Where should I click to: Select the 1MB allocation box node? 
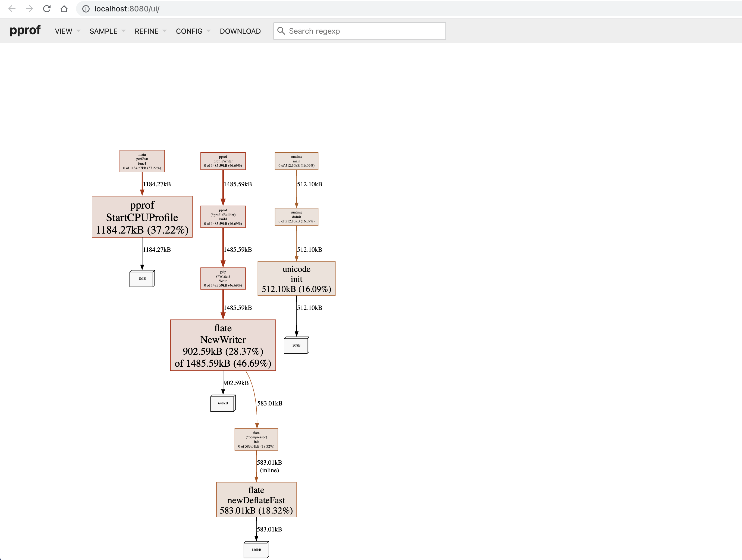point(142,278)
